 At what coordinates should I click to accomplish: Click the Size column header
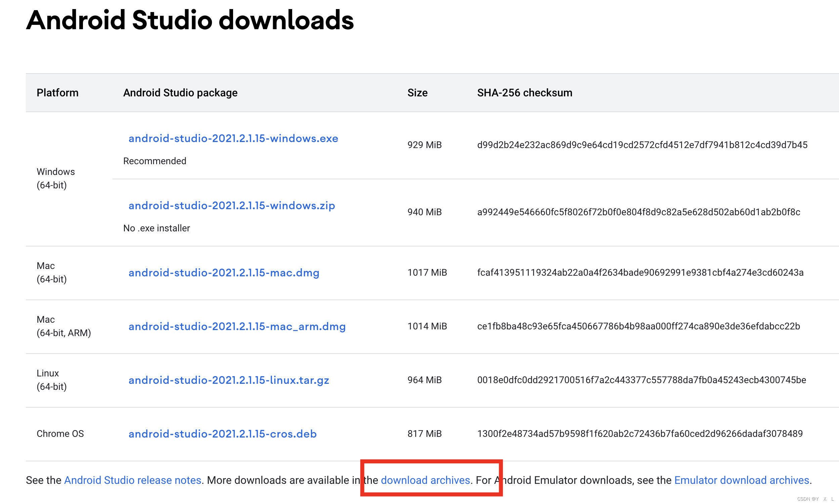tap(417, 93)
